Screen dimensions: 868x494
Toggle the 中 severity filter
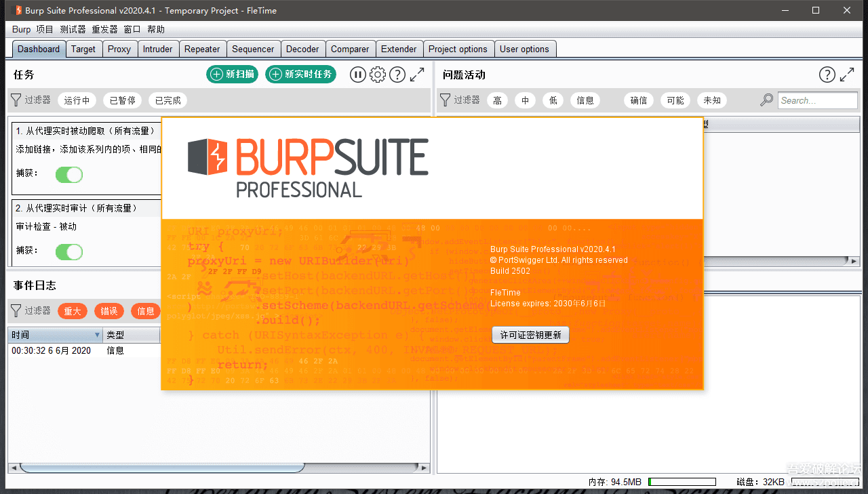click(525, 100)
